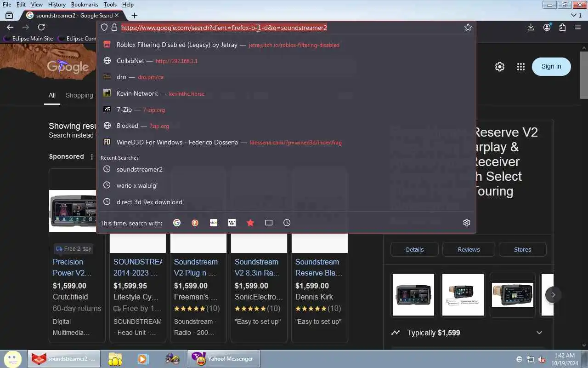Click inside the URL address field
Viewport: 588px width, 368px height.
290,28
